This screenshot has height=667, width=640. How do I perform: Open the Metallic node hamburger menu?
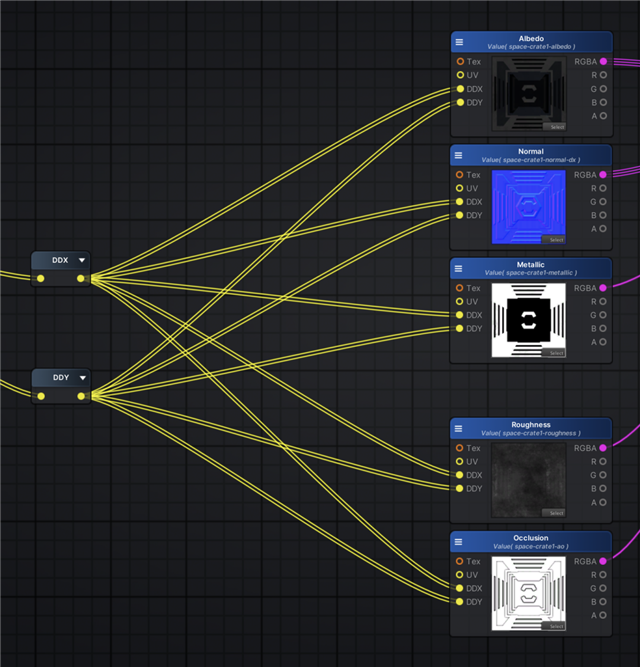(459, 269)
